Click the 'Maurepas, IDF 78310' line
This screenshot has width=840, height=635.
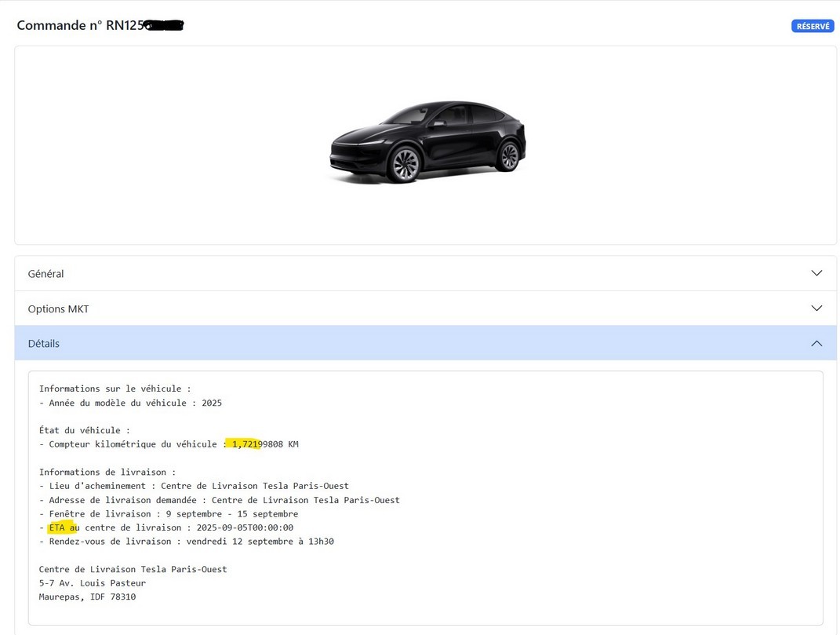pyautogui.click(x=87, y=597)
